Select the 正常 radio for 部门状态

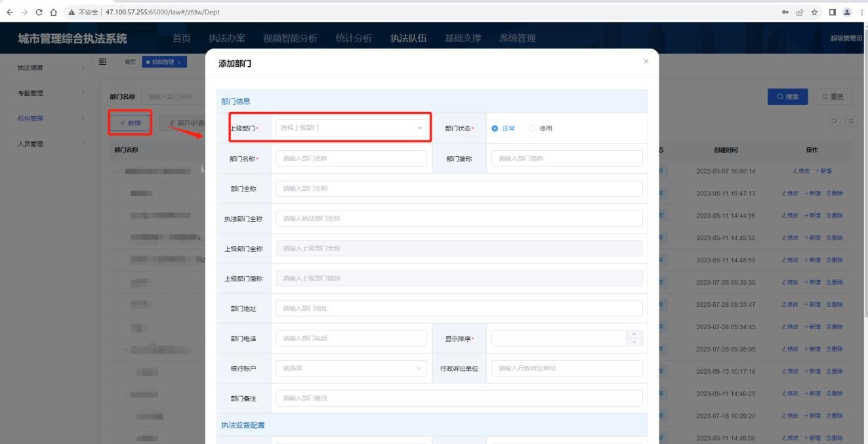495,129
